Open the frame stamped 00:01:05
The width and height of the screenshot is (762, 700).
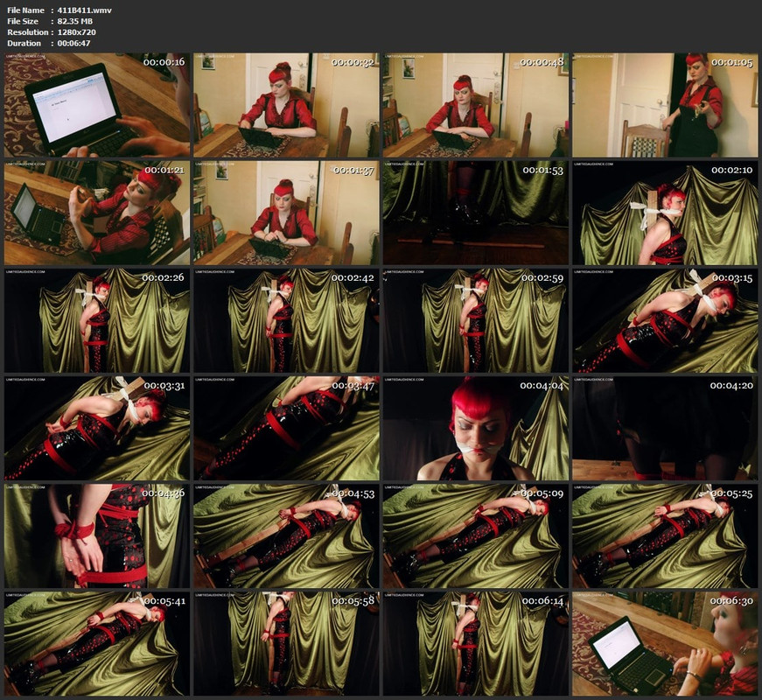click(x=665, y=105)
